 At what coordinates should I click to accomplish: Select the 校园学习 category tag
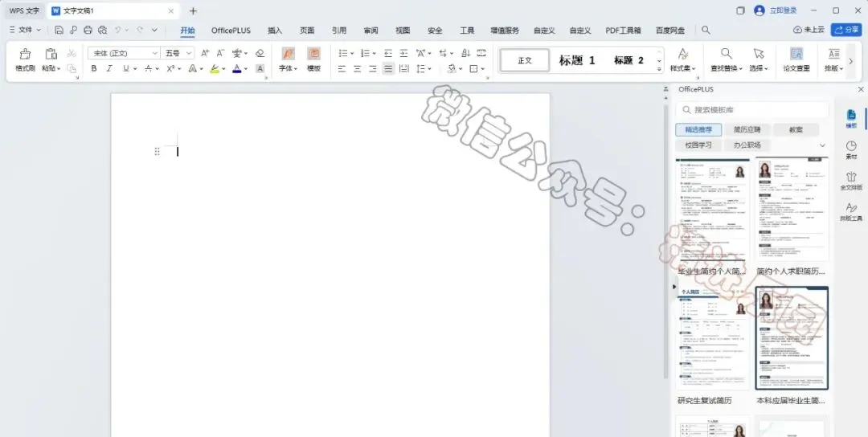point(698,145)
